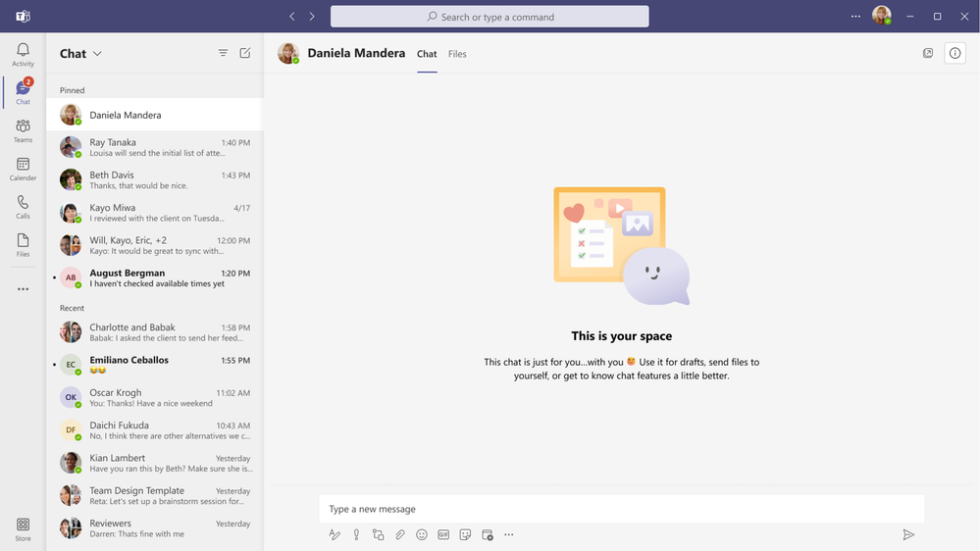Click the search command box

pyautogui.click(x=490, y=17)
